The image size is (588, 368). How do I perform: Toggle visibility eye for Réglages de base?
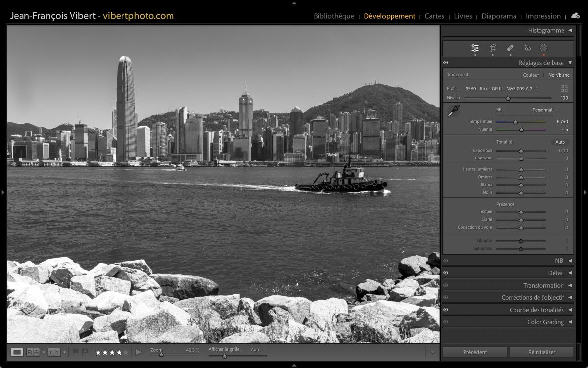tap(446, 63)
